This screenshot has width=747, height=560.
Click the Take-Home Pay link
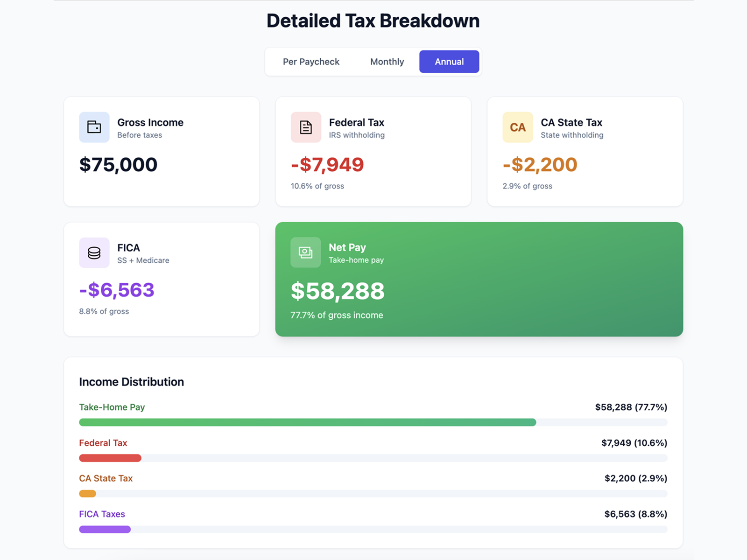pyautogui.click(x=112, y=407)
